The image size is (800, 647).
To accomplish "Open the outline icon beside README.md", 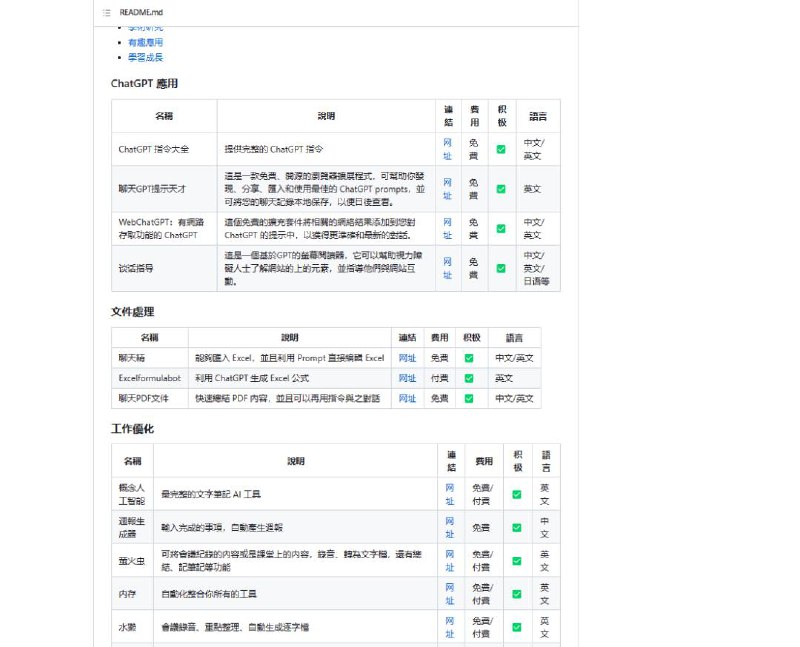I will pyautogui.click(x=106, y=12).
